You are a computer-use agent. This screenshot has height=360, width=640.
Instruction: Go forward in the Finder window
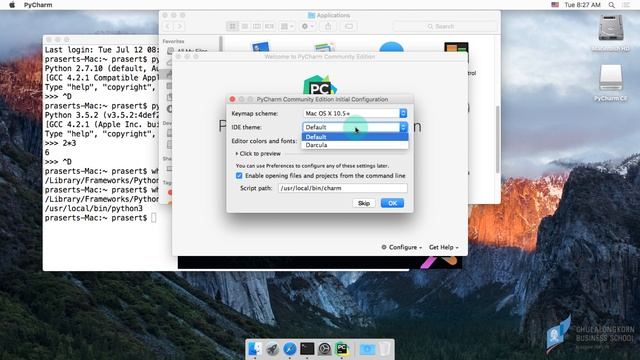(x=179, y=27)
